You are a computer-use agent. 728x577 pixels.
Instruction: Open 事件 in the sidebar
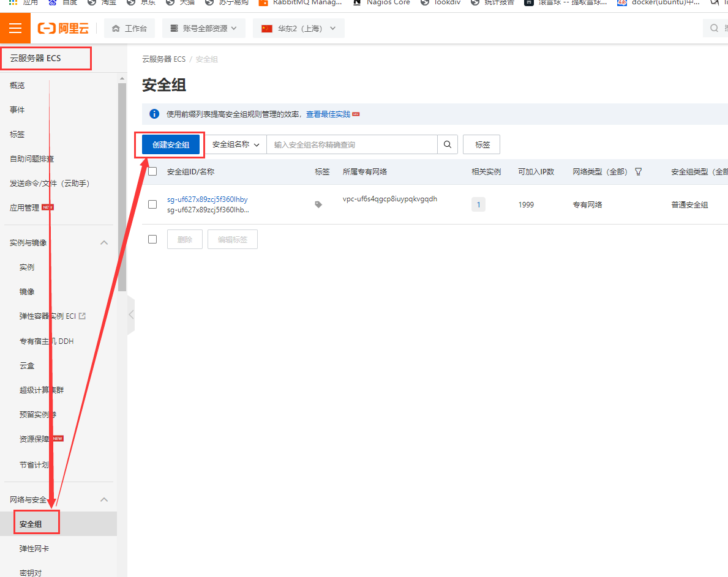[17, 110]
